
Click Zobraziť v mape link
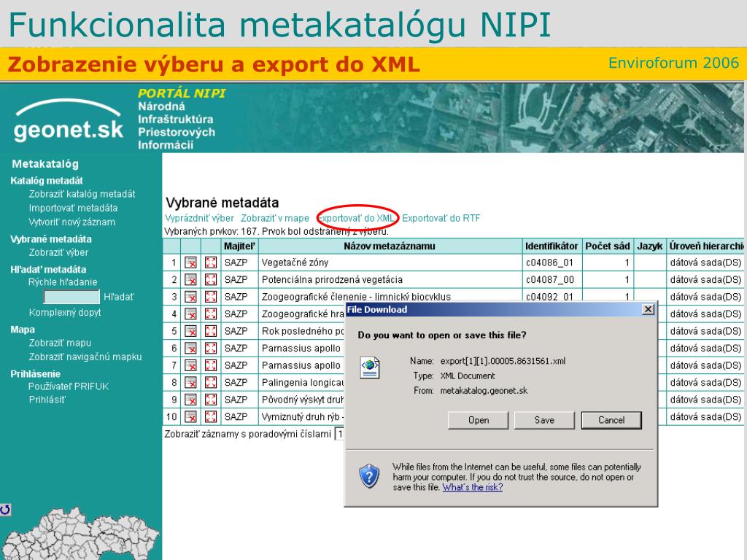(x=275, y=218)
